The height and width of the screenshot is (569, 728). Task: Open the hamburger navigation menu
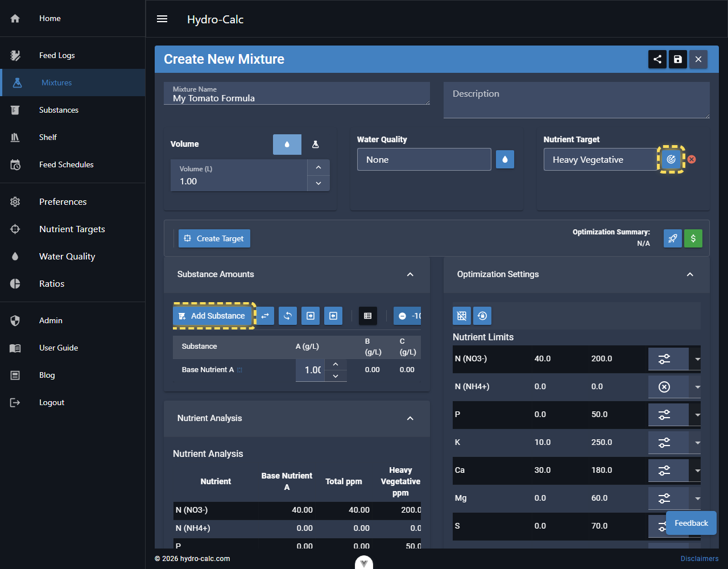click(162, 19)
